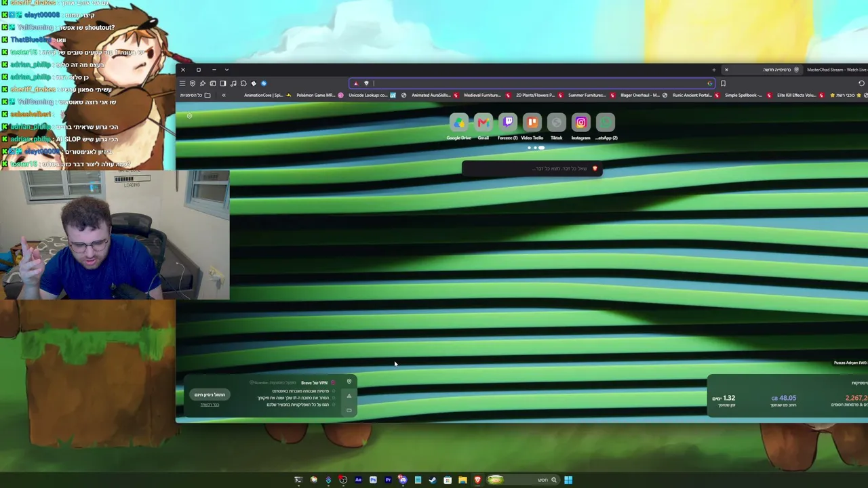Click the Brave VPN start free trial button
This screenshot has height=488, width=868.
(x=210, y=394)
